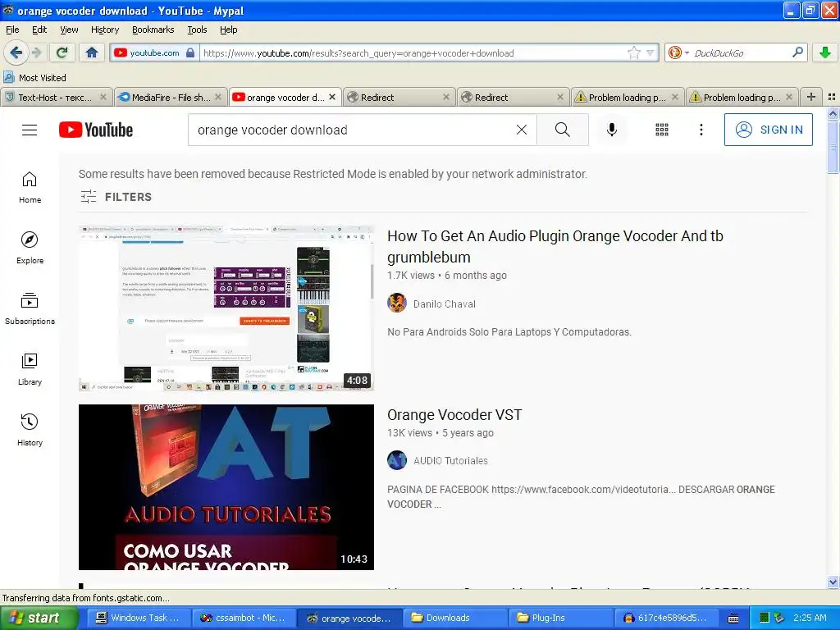Click the 2:25 AM system clock

[x=810, y=618]
